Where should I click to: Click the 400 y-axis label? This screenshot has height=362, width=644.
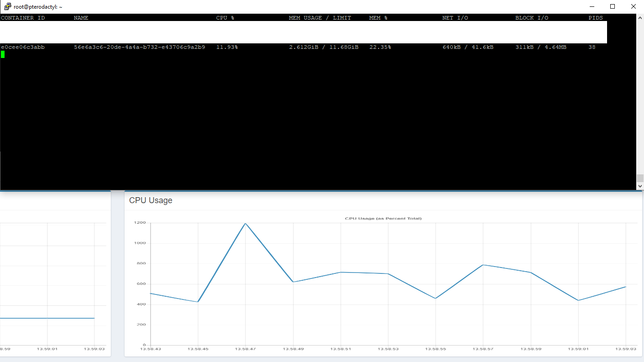pos(141,304)
